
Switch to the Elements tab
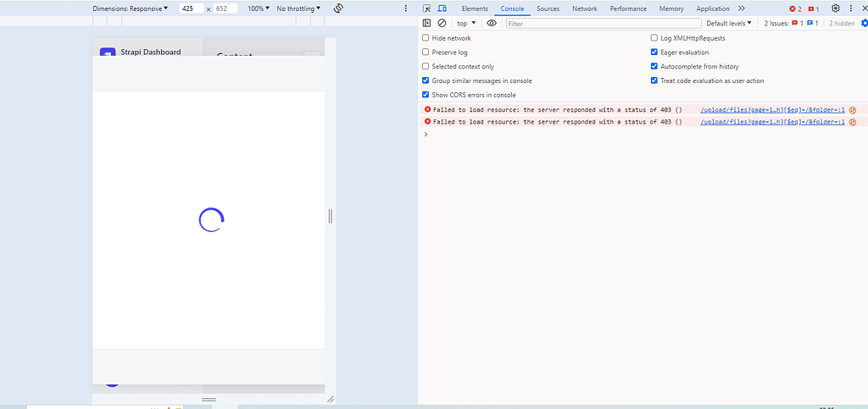coord(475,8)
